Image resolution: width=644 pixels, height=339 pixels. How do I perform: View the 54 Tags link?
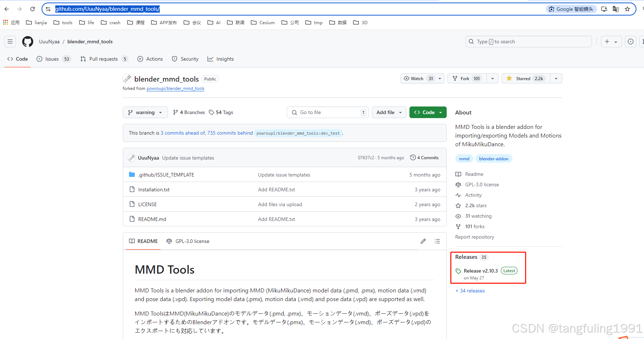click(221, 112)
